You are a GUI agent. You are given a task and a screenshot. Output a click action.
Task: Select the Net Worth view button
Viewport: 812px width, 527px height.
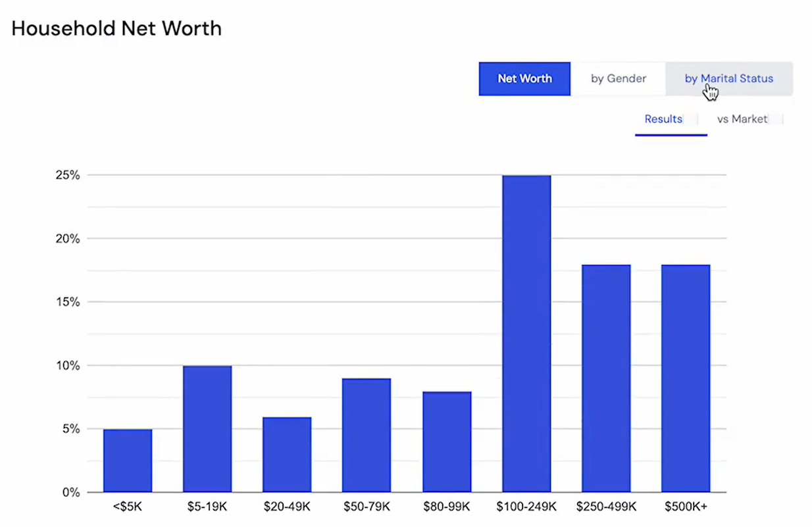pos(524,78)
